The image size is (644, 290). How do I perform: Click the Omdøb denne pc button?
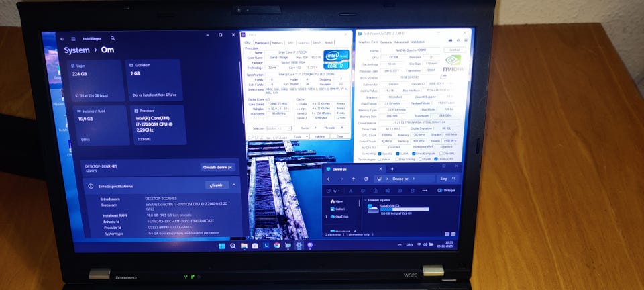[217, 167]
